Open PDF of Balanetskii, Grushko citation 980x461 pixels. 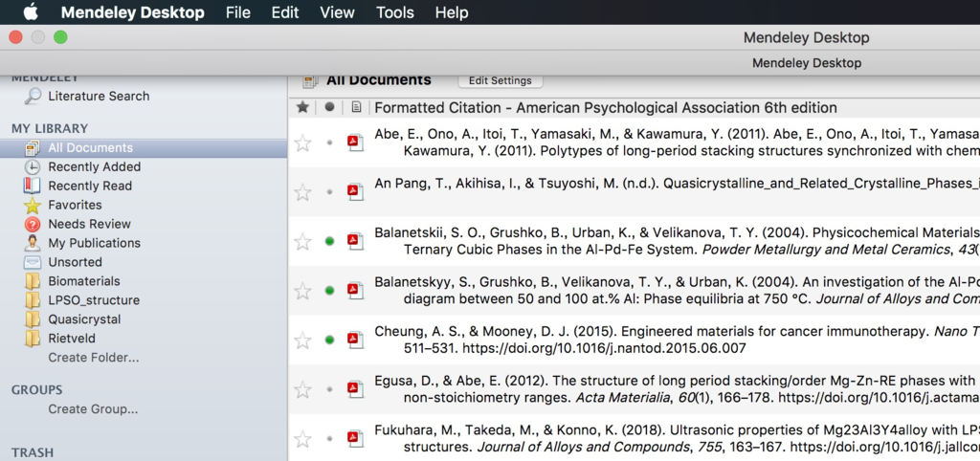pyautogui.click(x=356, y=240)
